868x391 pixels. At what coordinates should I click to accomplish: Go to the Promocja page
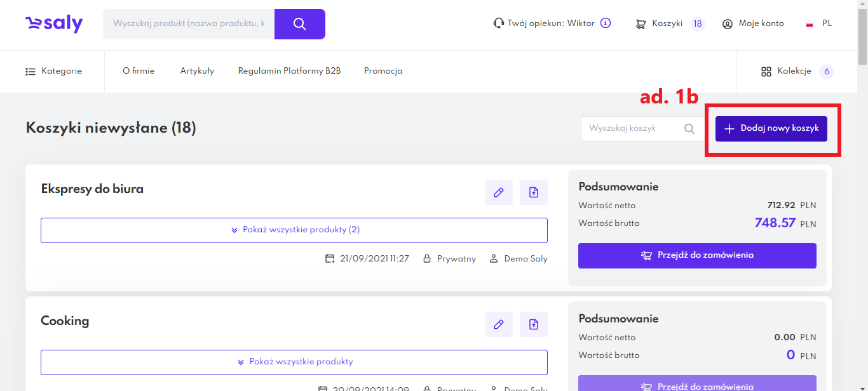[x=383, y=71]
